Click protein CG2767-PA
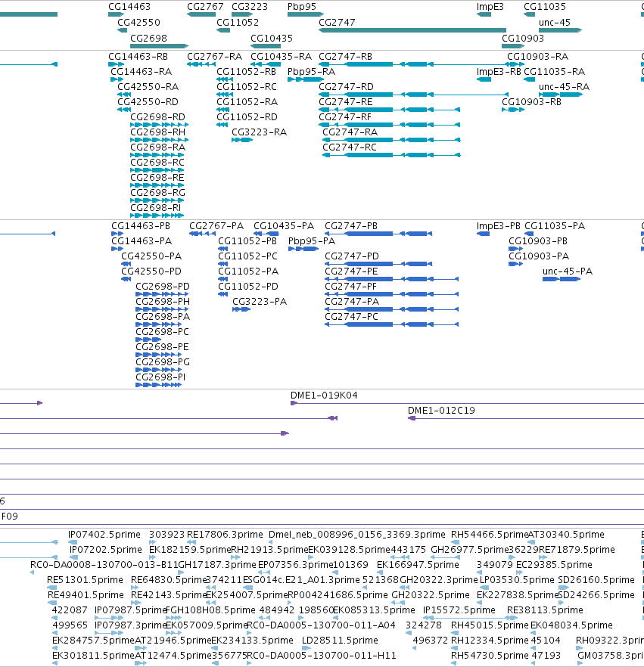This screenshot has height=667, width=644. 216,226
